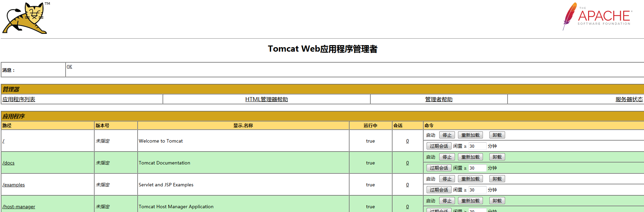Click the Apache Software Foundation logo
This screenshot has height=212, width=644.
coord(598,16)
